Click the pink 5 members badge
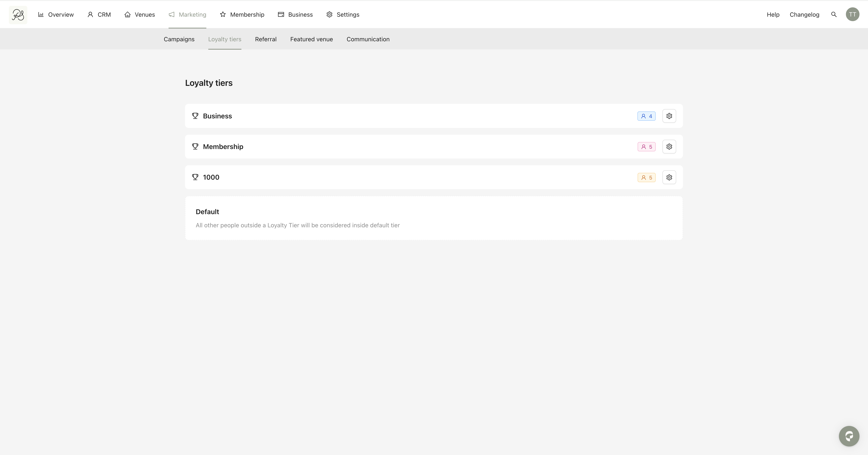The image size is (868, 455). coord(646,147)
